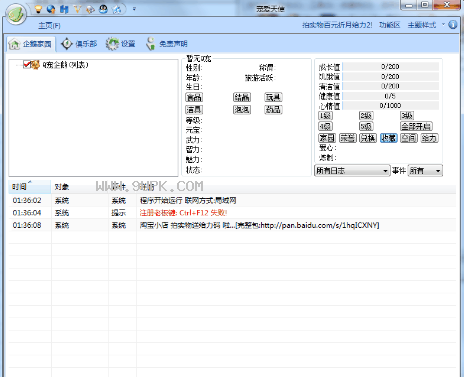464x377 pixels.
Task: Open the 所有日志 log filter dropdown
Action: click(352, 171)
